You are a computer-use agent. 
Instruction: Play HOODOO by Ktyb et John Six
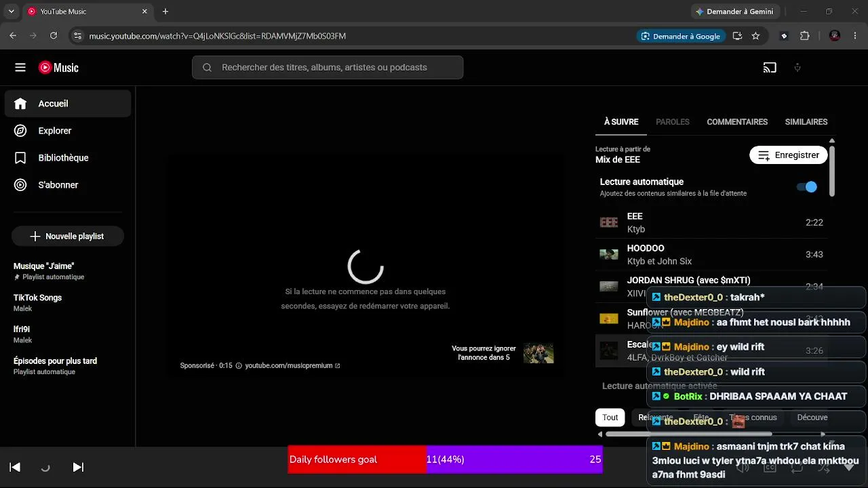711,254
